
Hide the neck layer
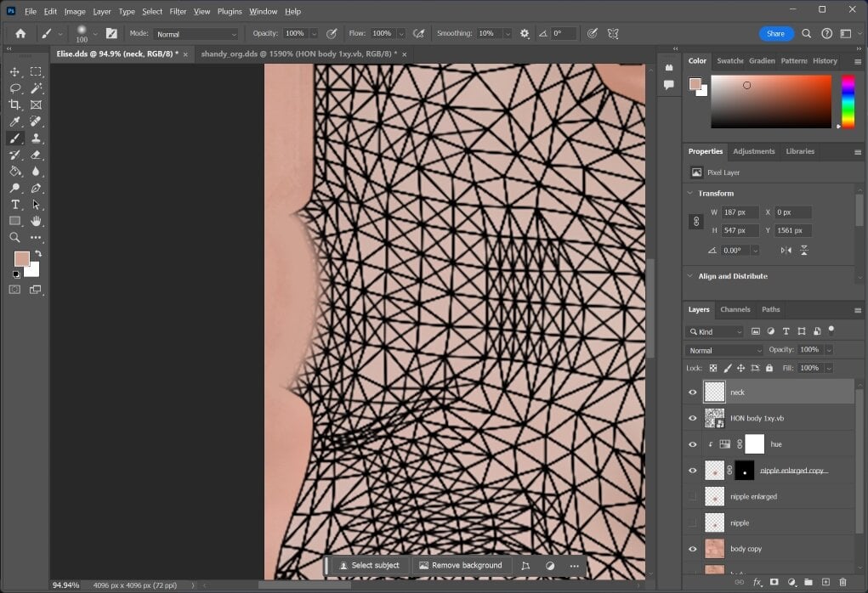click(x=693, y=393)
